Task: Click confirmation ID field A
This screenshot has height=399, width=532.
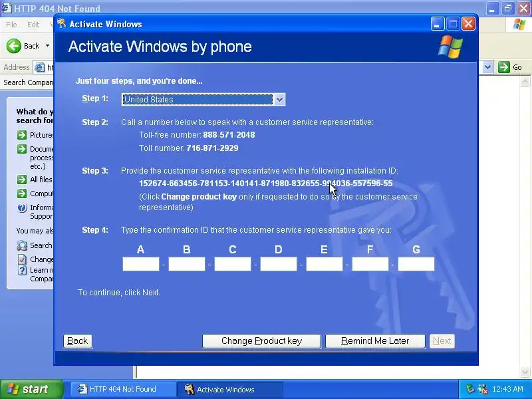Action: point(141,264)
